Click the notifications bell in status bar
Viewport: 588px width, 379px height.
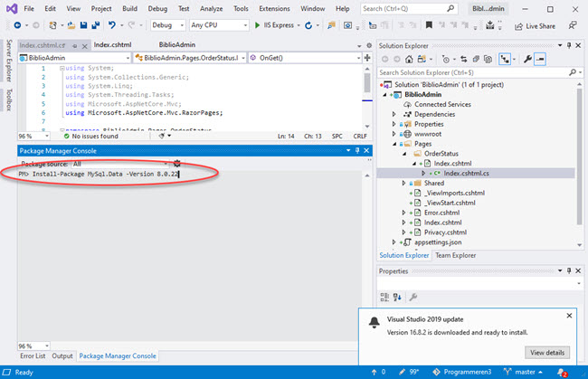[562, 373]
